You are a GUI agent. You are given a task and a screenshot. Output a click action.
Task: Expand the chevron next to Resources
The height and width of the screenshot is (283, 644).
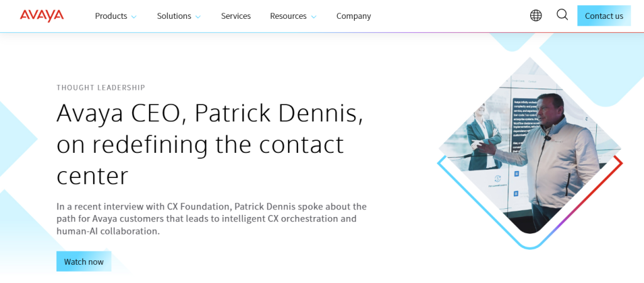[313, 17]
